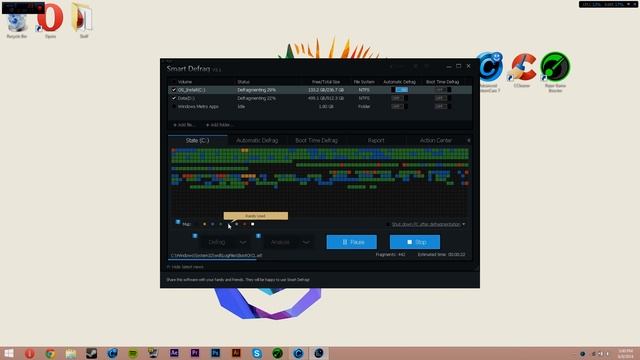The image size is (640, 360).
Task: Click the help icon beside Map label
Action: point(178,222)
